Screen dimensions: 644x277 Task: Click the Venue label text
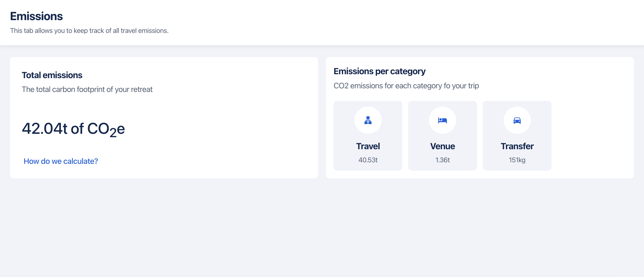click(442, 146)
